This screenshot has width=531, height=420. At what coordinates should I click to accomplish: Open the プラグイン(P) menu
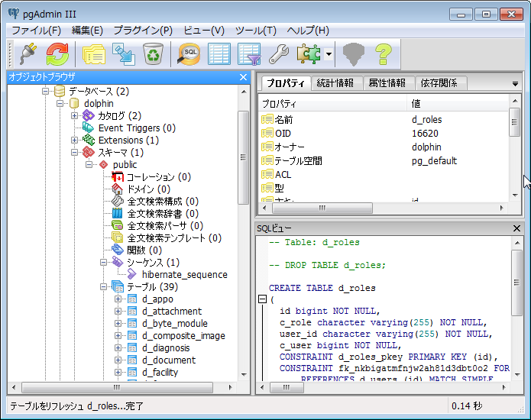pyautogui.click(x=143, y=31)
